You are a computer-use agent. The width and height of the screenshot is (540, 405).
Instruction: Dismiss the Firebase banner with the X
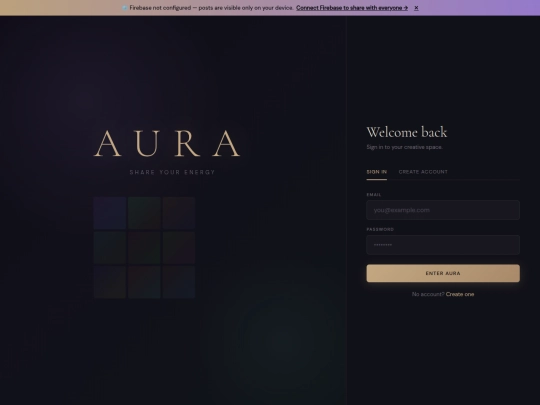point(416,8)
